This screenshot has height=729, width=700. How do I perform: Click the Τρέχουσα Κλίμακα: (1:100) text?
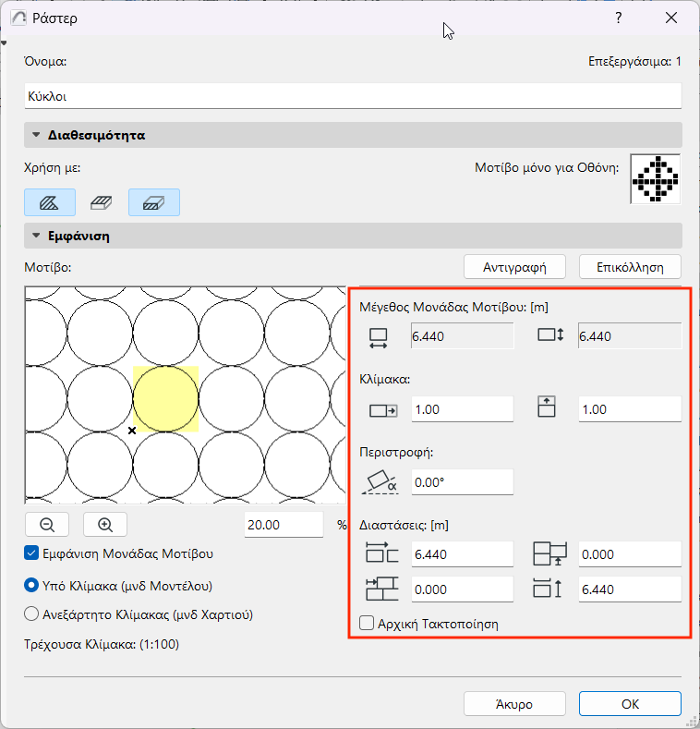(102, 644)
